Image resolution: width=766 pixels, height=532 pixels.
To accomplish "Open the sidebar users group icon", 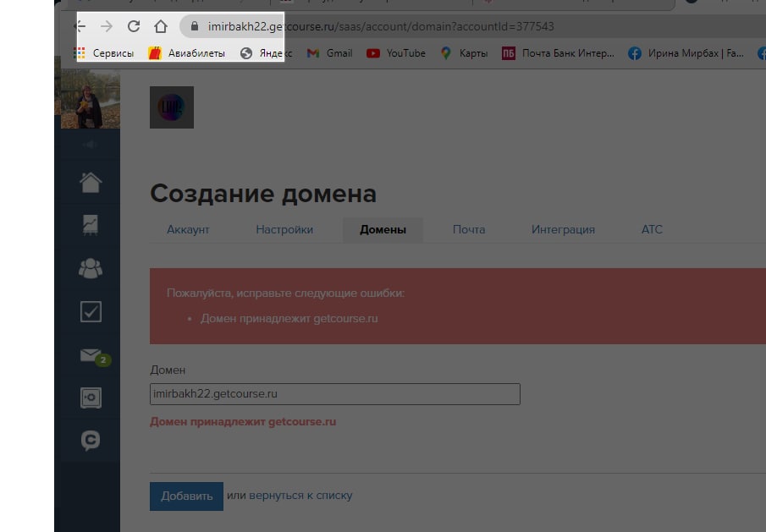I will 91,268.
